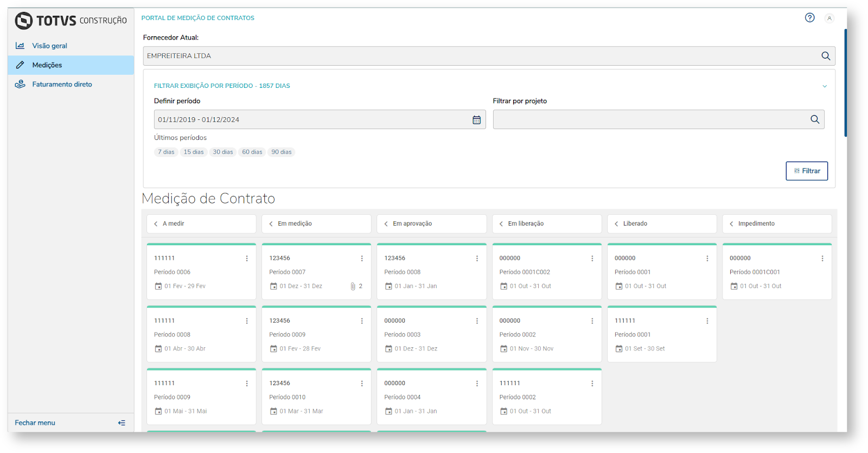This screenshot has width=868, height=453.
Task: Select Medições in the sidebar
Action: pos(71,65)
